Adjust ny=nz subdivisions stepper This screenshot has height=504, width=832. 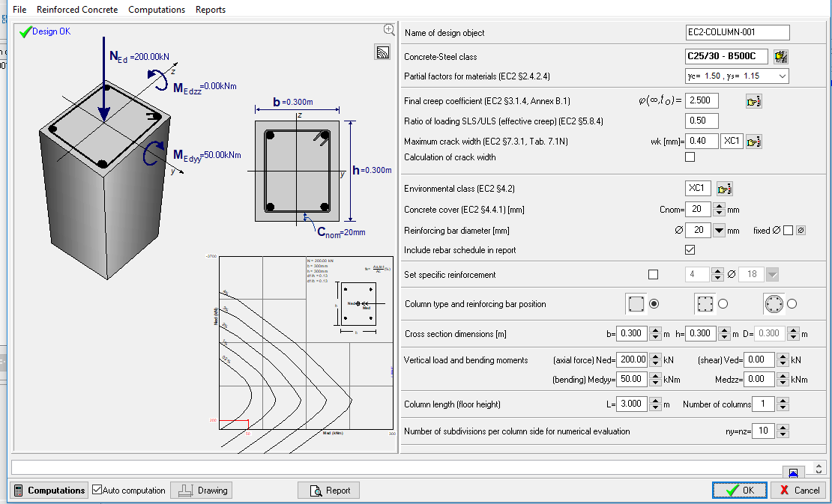tap(783, 431)
